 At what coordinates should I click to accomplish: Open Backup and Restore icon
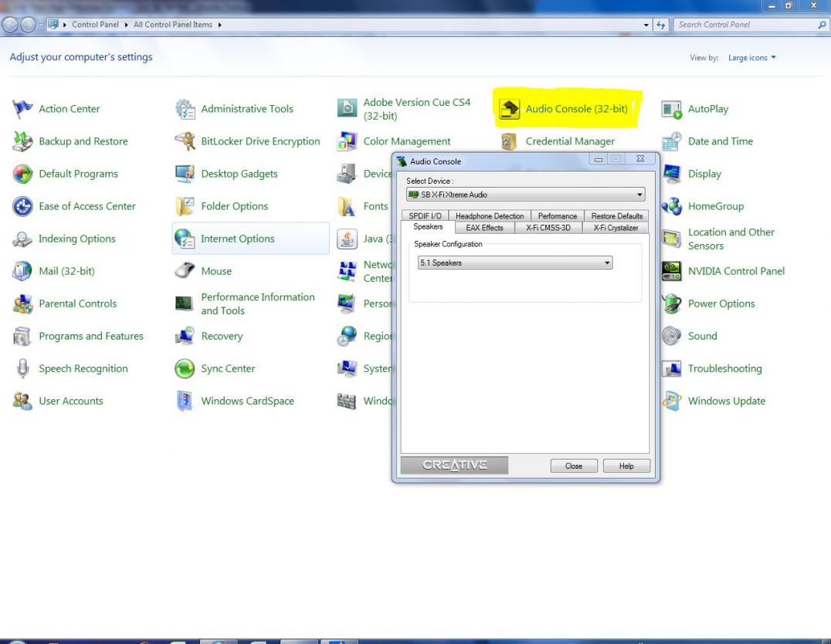point(22,141)
